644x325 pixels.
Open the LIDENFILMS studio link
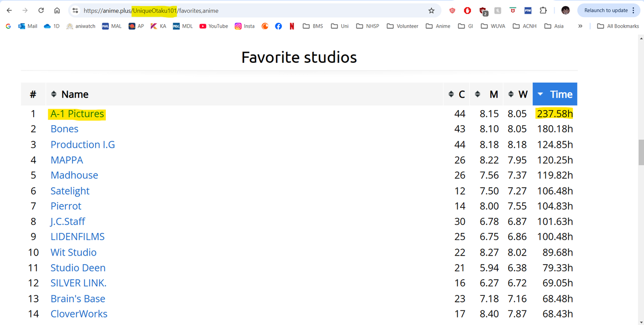pos(78,236)
